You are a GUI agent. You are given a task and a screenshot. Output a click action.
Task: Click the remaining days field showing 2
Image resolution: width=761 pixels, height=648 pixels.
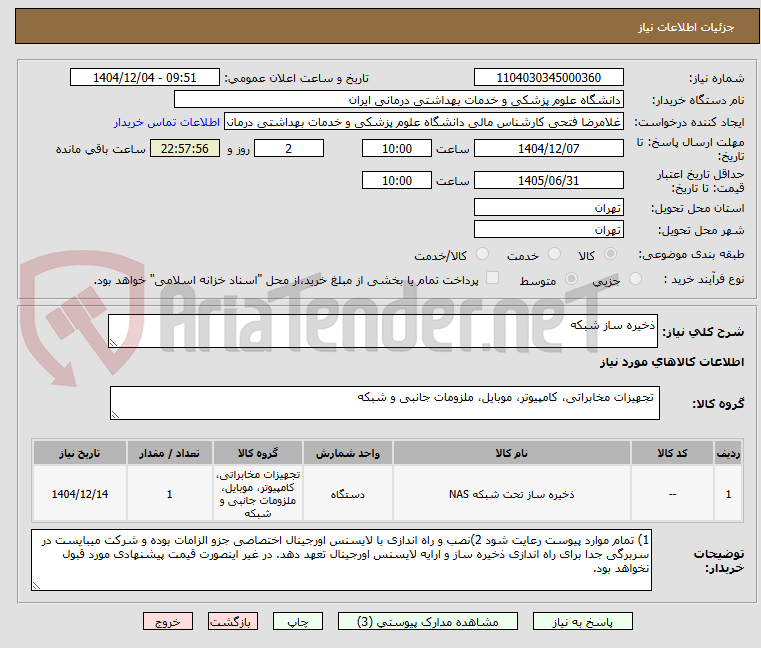pyautogui.click(x=289, y=149)
